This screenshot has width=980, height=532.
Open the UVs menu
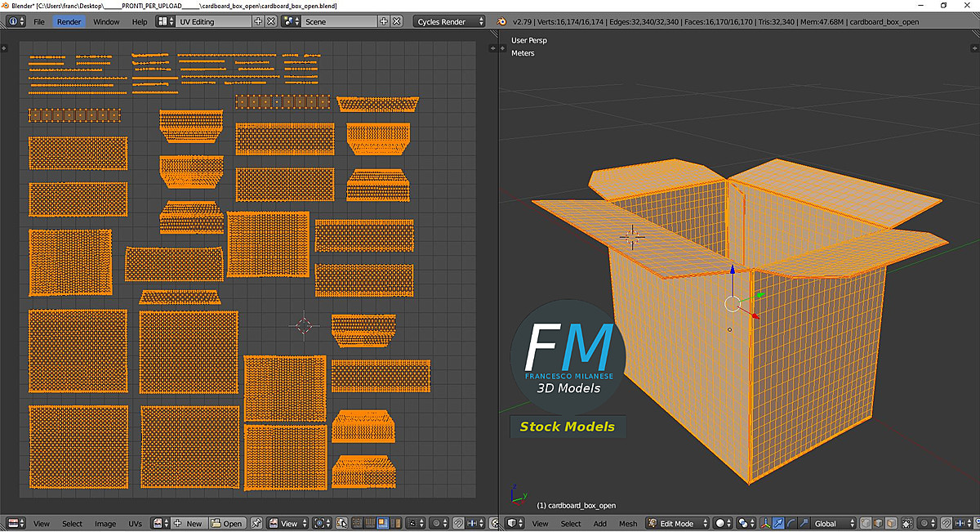[136, 524]
